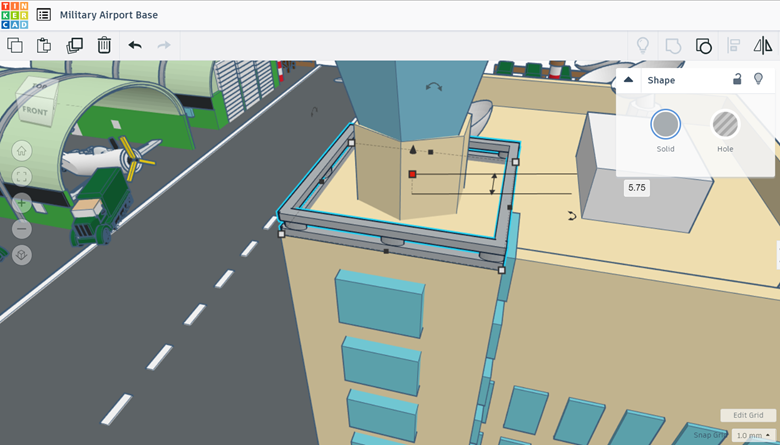Screen dimensions: 780x445
Task: Switch to orthographic view cube icon
Action: 21,255
